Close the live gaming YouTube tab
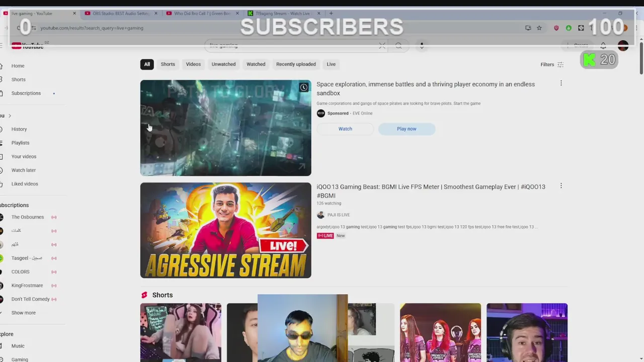644x362 pixels. point(74,14)
